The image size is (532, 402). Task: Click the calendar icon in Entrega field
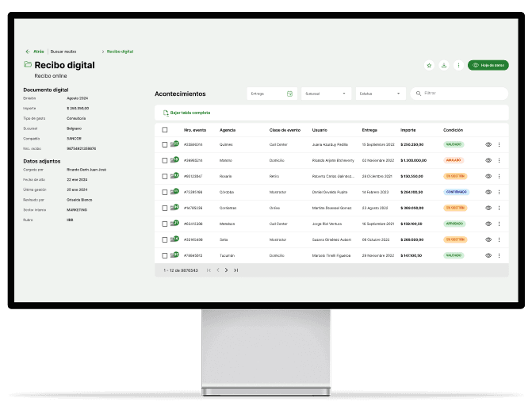click(290, 94)
